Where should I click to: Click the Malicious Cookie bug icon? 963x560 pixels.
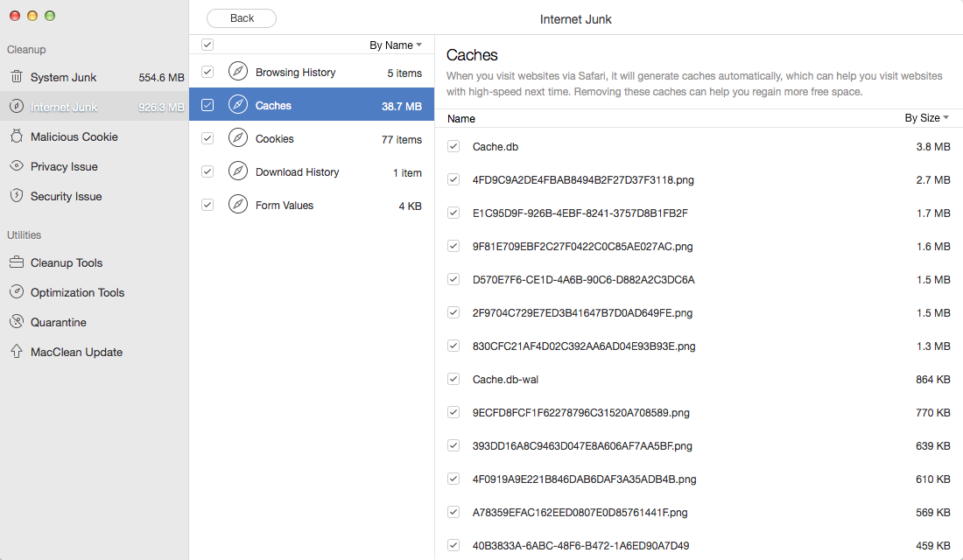[x=17, y=136]
